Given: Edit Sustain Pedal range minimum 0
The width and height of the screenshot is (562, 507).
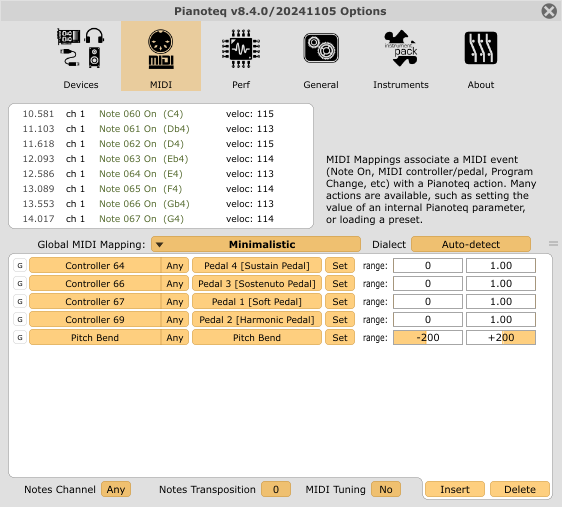Looking at the screenshot, I should click(428, 266).
